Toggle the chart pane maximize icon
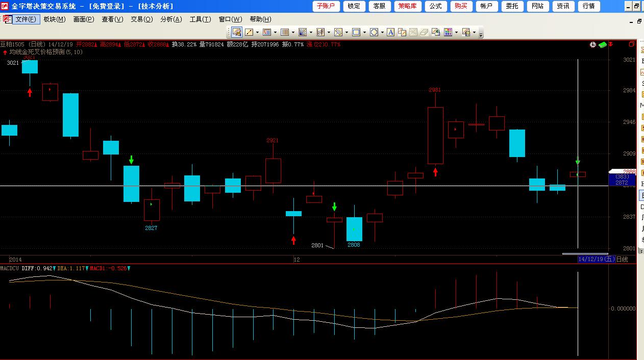Screen dimensions: 644x360 (632, 44)
